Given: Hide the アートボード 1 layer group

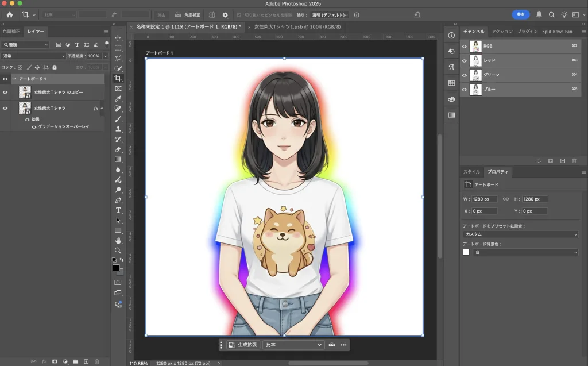Looking at the screenshot, I should [x=5, y=79].
